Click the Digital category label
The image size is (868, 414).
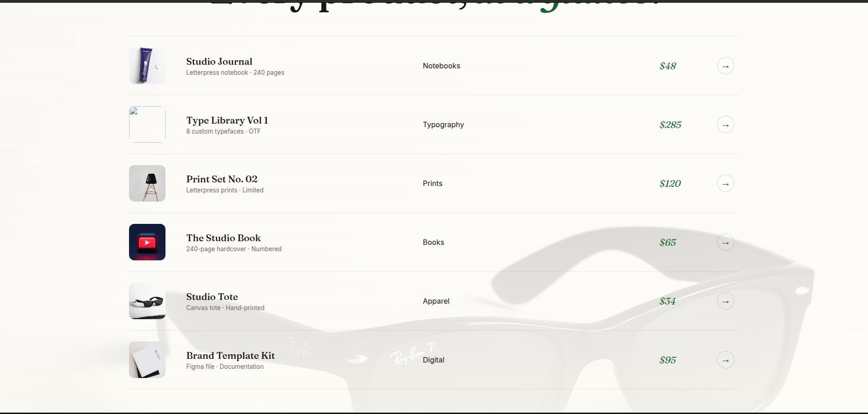[x=433, y=360]
